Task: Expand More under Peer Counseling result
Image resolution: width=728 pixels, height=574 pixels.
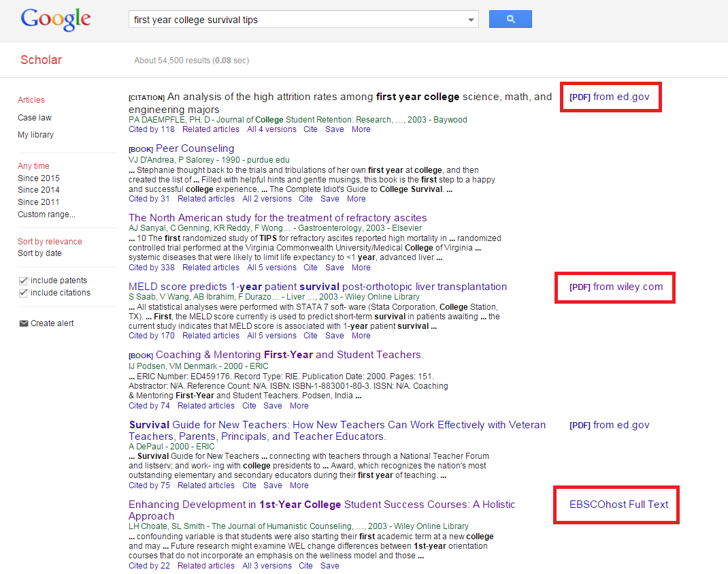Action: 356,198
